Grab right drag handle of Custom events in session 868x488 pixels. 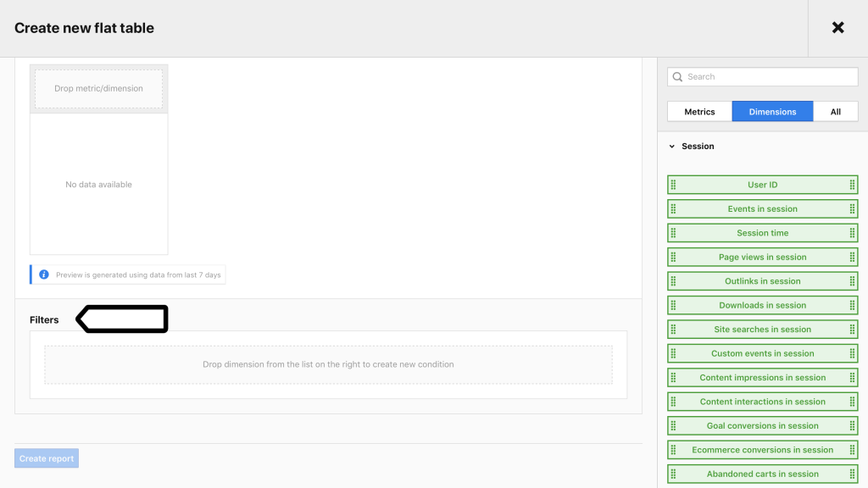pos(852,353)
